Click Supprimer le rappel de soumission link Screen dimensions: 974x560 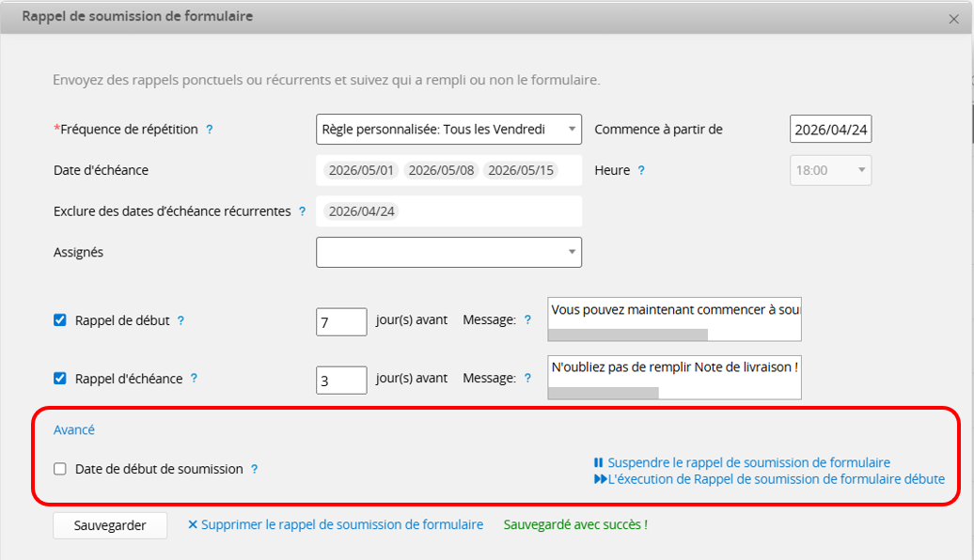pyautogui.click(x=336, y=525)
